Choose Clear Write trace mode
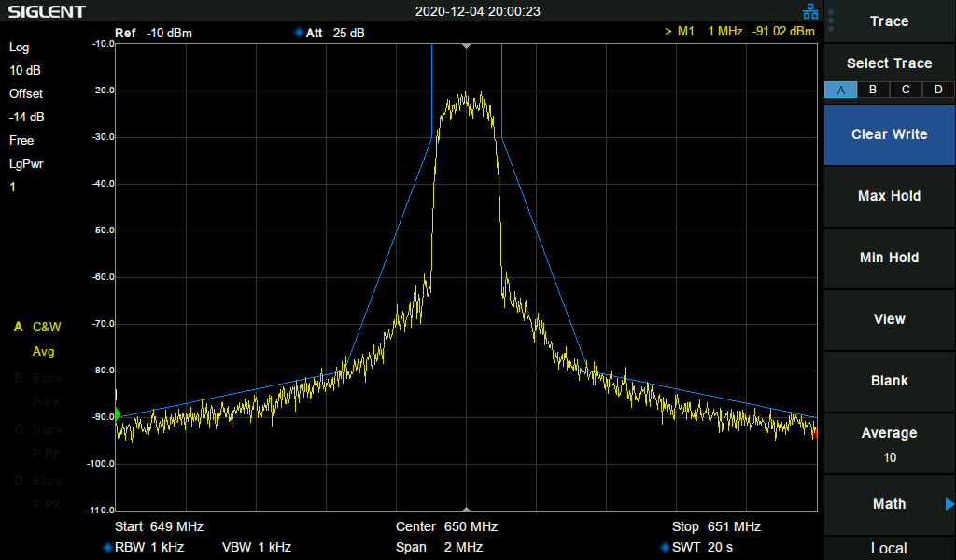This screenshot has height=560, width=956. tap(890, 134)
